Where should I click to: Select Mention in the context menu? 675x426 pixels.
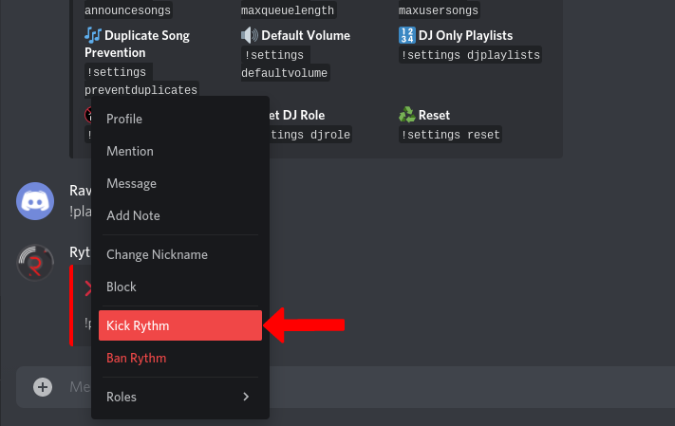[180, 151]
